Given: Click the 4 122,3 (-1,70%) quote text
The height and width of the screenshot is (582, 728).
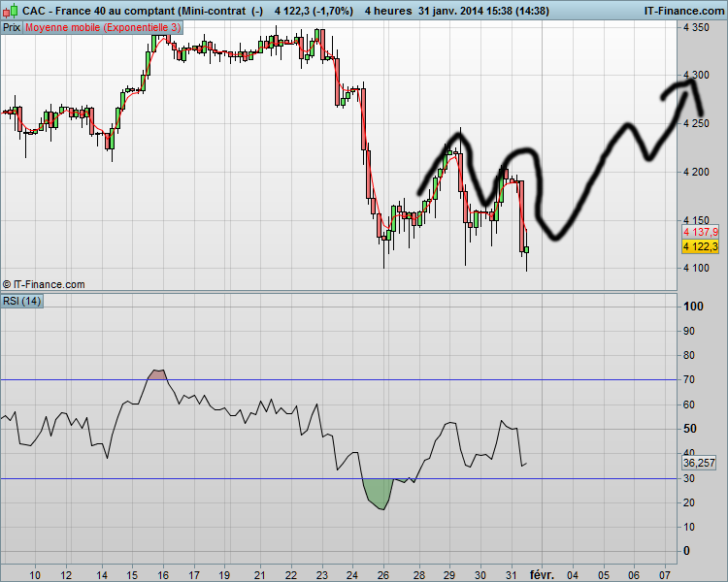Looking at the screenshot, I should [314, 11].
